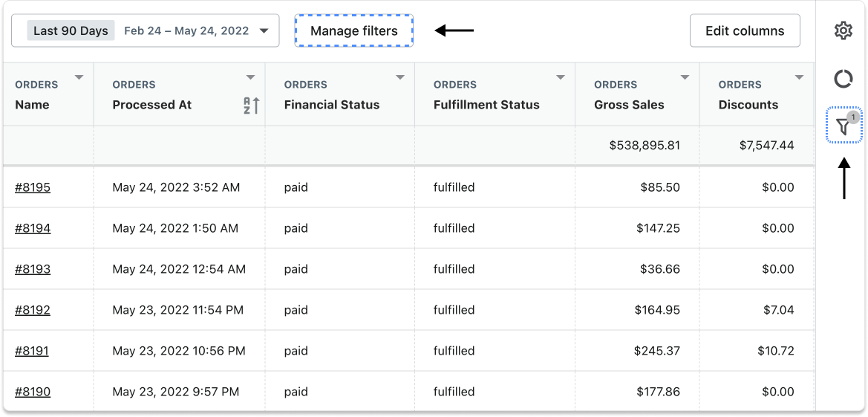Viewport: 868px width, 417px height.
Task: Open order #8191 link
Action: coord(32,351)
